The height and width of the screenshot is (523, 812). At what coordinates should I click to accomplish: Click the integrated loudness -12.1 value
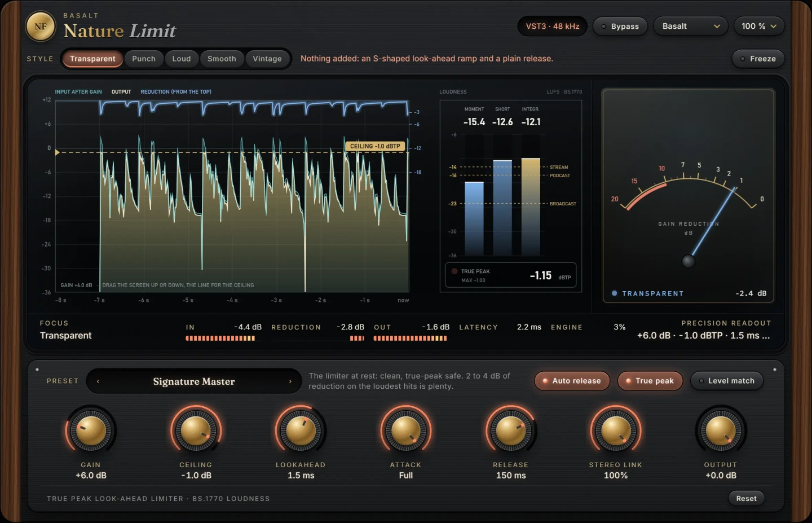click(x=531, y=122)
